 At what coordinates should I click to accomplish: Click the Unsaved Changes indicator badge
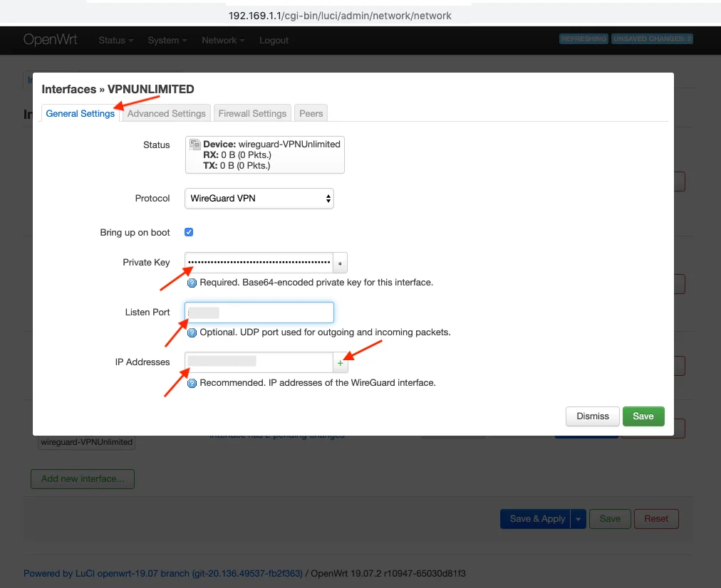point(652,39)
